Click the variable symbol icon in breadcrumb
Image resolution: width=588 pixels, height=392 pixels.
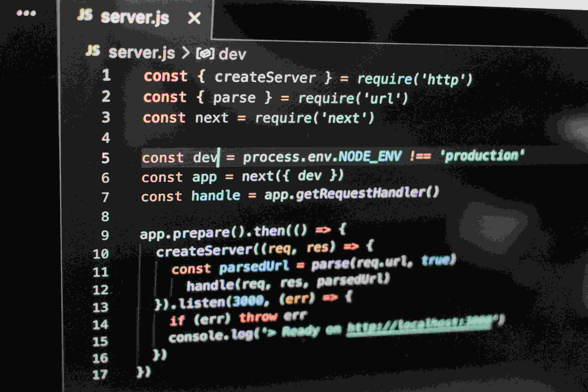pyautogui.click(x=205, y=53)
